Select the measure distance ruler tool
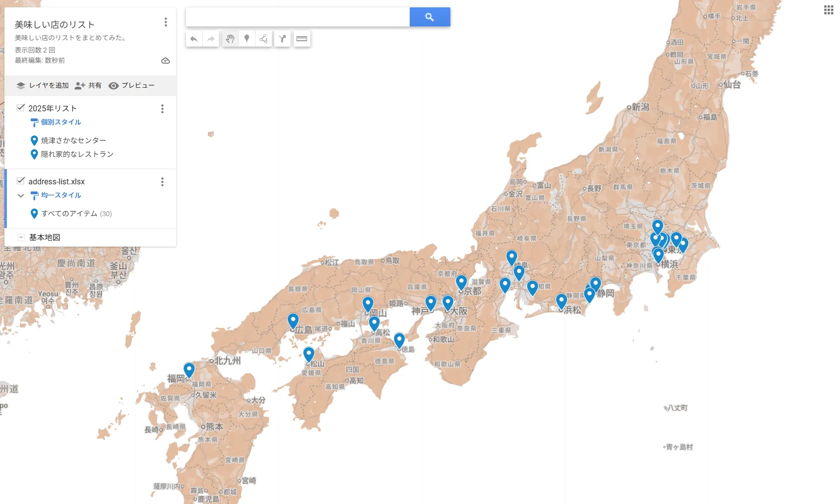The width and height of the screenshot is (840, 504). pos(302,39)
